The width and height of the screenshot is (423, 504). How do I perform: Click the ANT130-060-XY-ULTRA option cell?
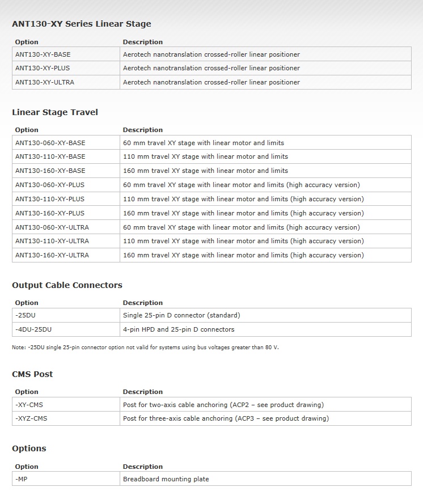(x=66, y=227)
